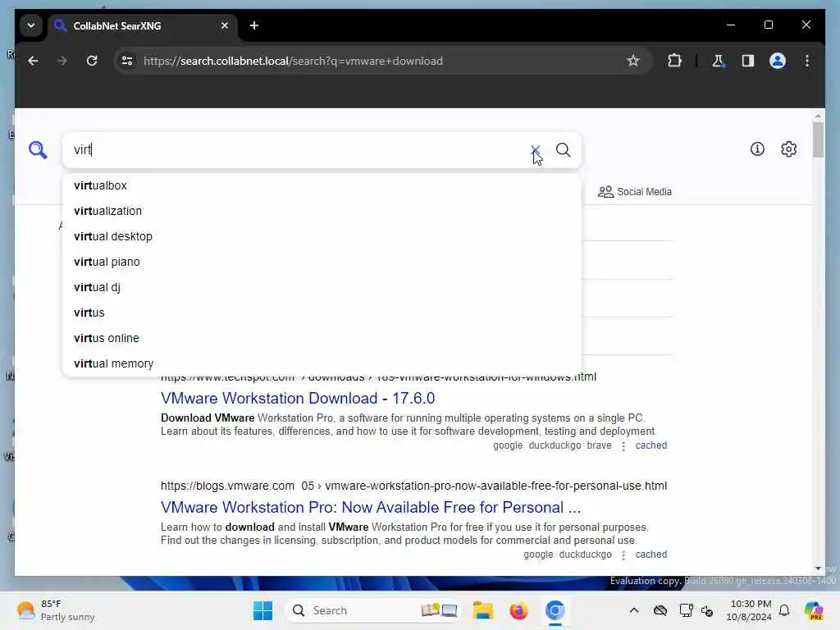Open the Chrome three-dot menu

pyautogui.click(x=807, y=61)
